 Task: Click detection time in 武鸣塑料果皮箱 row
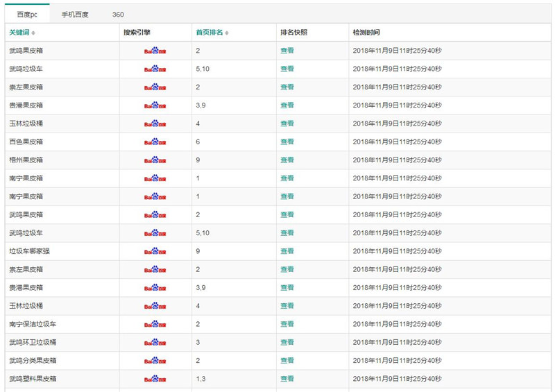click(x=397, y=379)
